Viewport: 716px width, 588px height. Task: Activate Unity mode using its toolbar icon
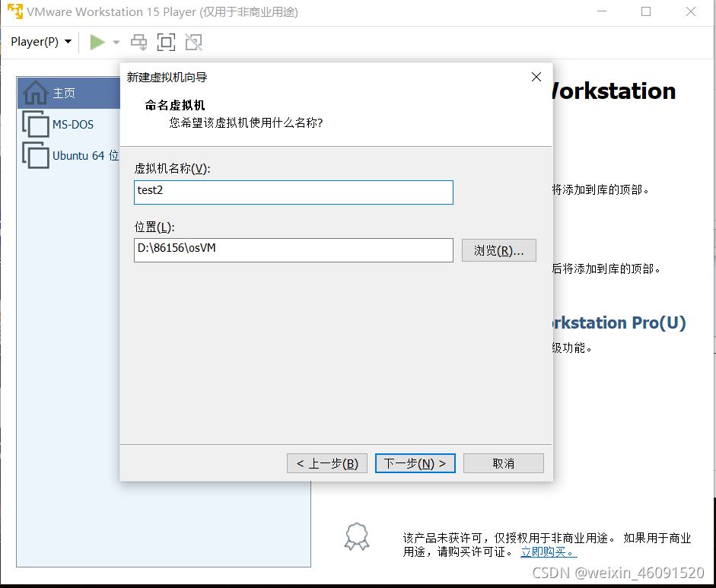click(193, 42)
